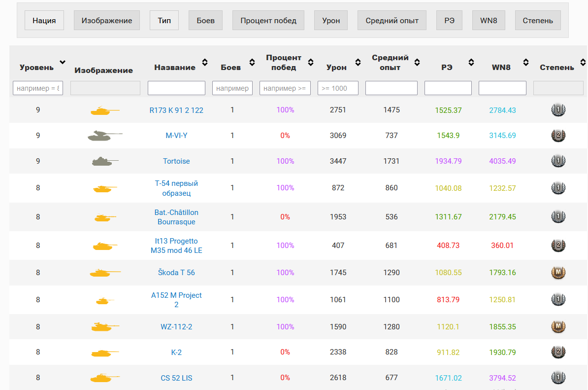Click the Урон filter input field

338,88
